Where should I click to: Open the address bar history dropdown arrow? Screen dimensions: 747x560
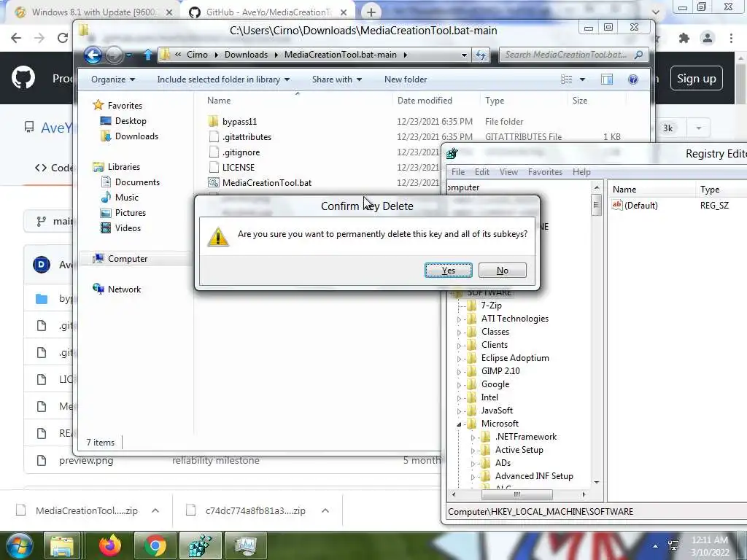[x=464, y=55]
